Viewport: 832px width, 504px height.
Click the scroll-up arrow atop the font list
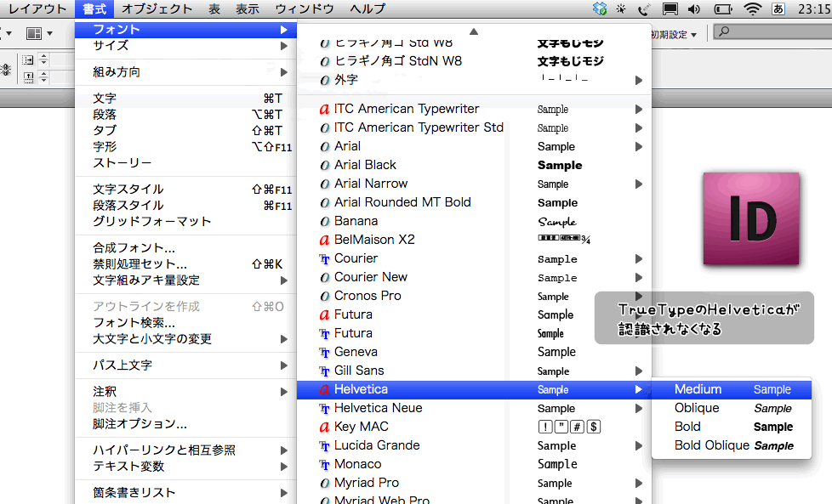tap(474, 31)
